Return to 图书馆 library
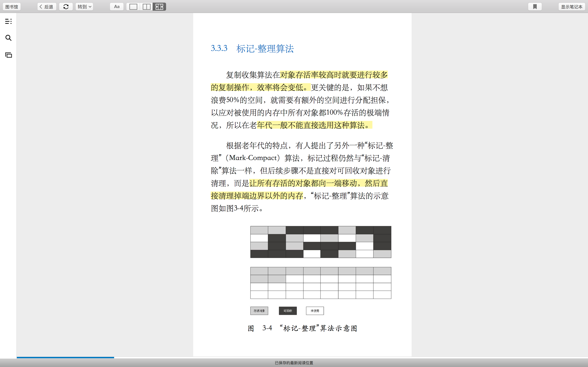The image size is (588, 367). 12,7
